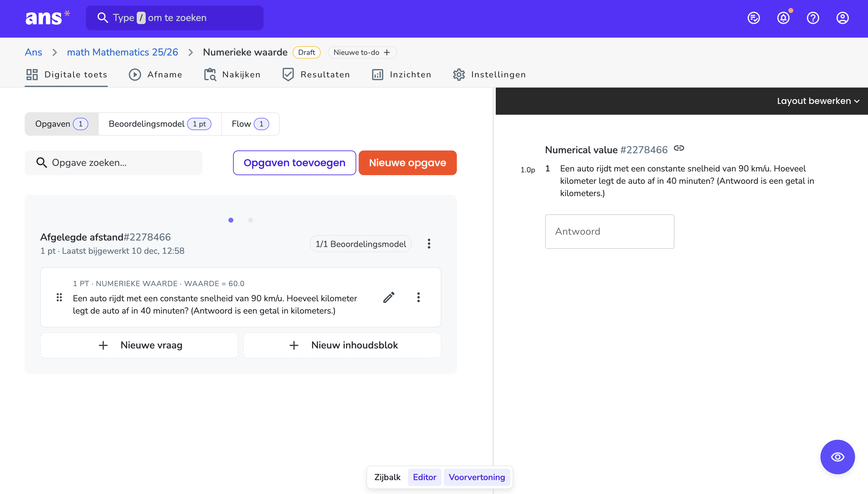Focus the Antwoord input field
This screenshot has width=868, height=494.
tap(610, 231)
